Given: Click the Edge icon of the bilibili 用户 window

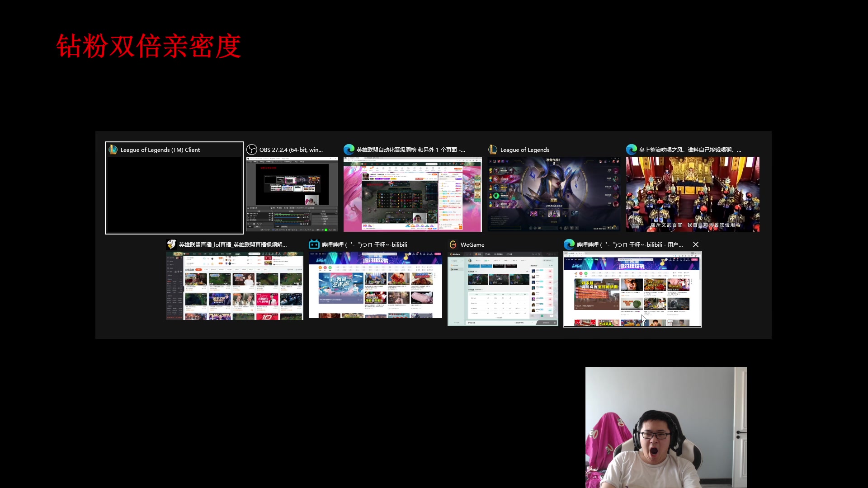Looking at the screenshot, I should click(569, 244).
